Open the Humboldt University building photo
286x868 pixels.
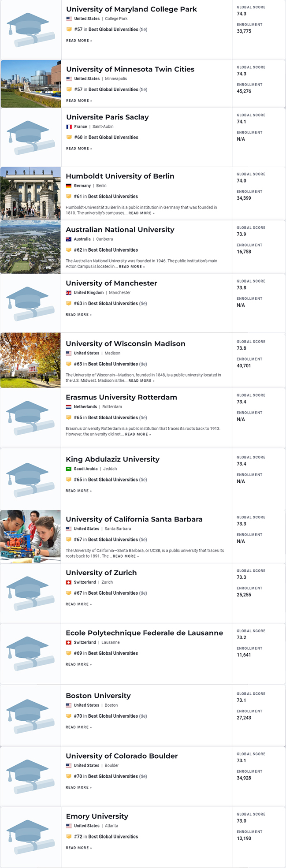click(x=30, y=194)
